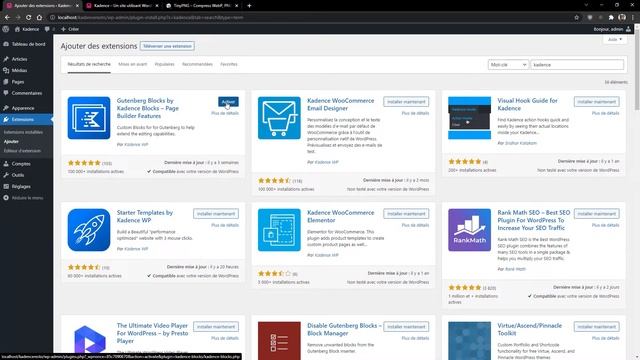
Task: Switch to the Favorites tab
Action: click(x=229, y=64)
